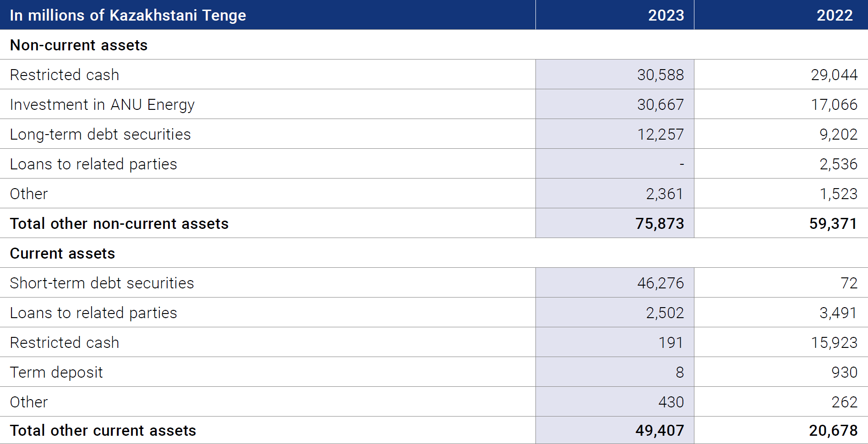Select the 30,588 restricted cash value
868x444 pixels.
(x=661, y=75)
